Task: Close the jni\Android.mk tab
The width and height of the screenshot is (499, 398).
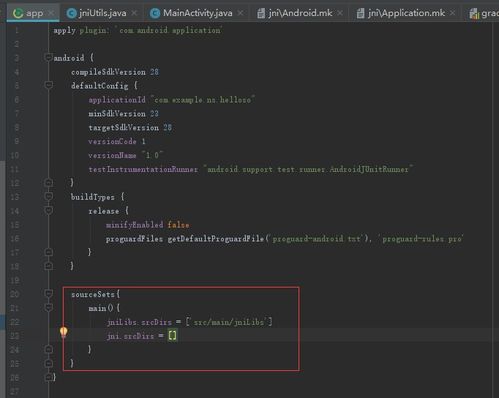Action: click(x=340, y=13)
